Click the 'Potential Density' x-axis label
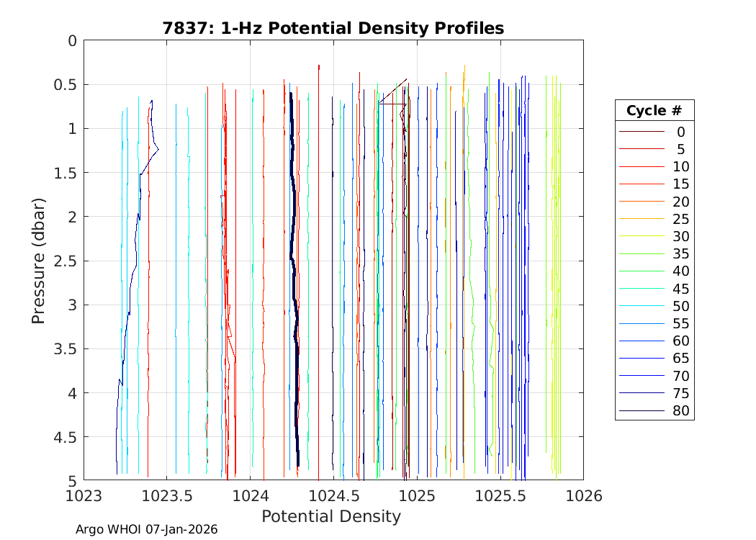Screen dimensions: 756x540 [x=330, y=516]
